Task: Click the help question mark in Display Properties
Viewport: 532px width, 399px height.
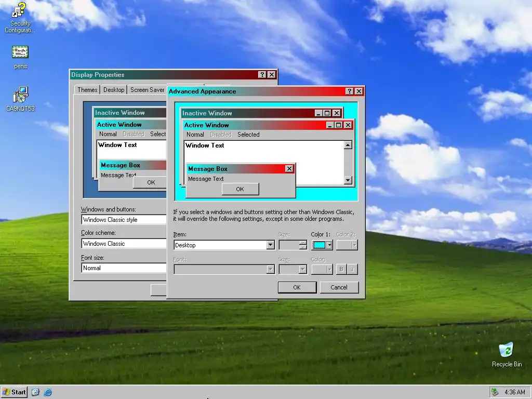Action: (262, 75)
